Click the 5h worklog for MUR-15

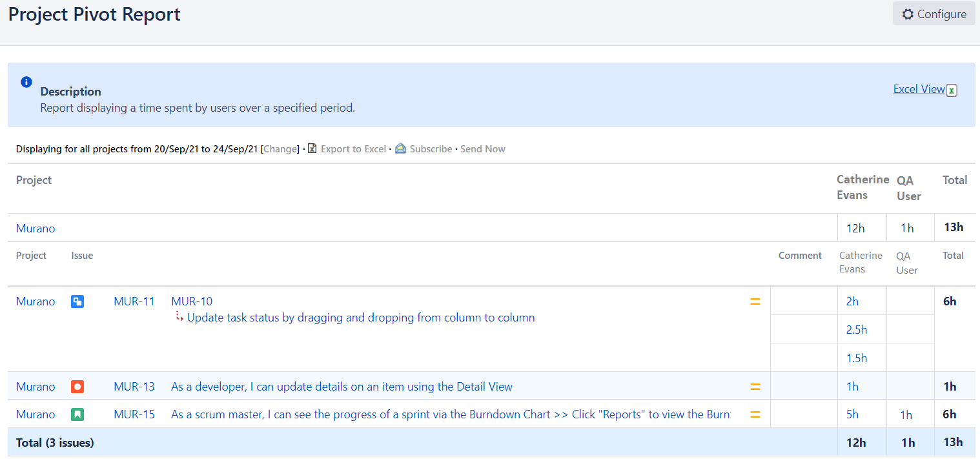point(852,414)
